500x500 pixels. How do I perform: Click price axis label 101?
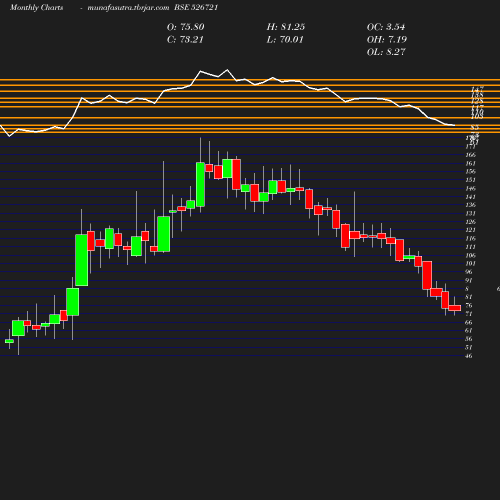click(470, 264)
